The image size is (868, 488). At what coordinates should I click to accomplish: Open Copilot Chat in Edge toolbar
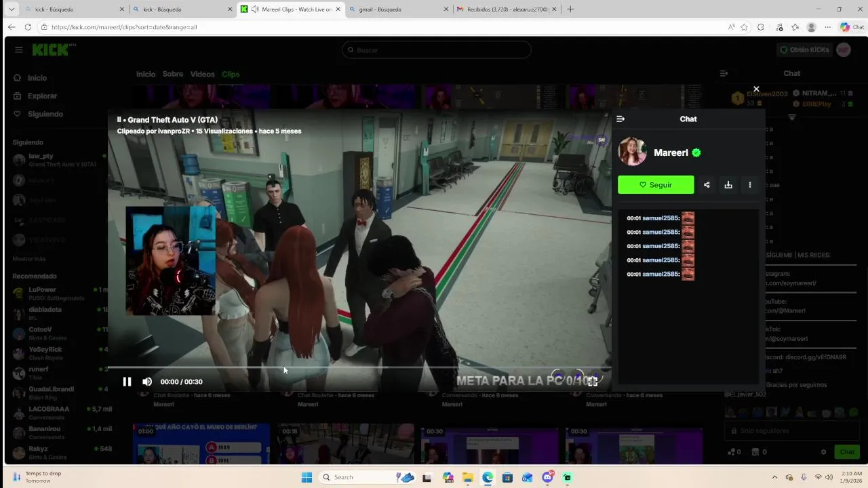tap(852, 27)
